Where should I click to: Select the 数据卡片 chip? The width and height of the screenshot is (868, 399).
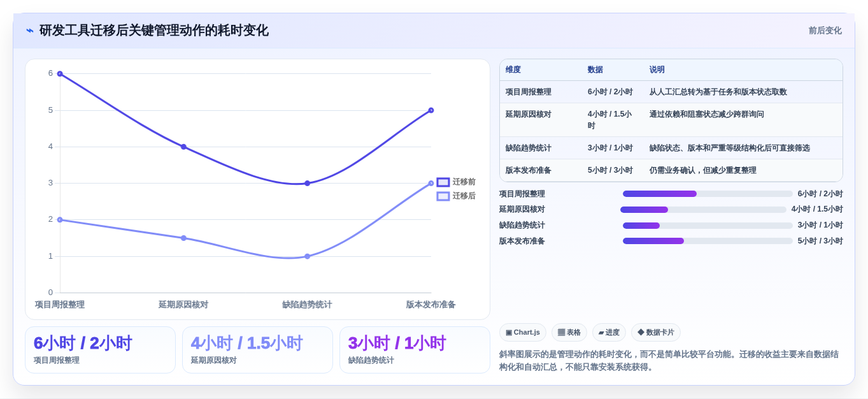(x=656, y=332)
